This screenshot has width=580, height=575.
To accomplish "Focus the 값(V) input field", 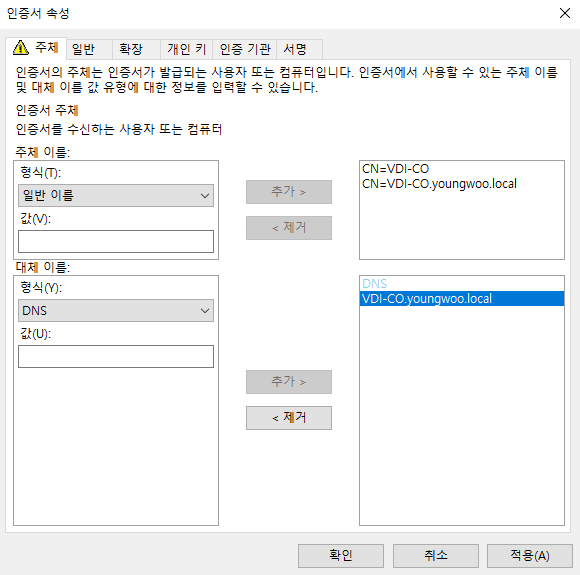I will 116,241.
